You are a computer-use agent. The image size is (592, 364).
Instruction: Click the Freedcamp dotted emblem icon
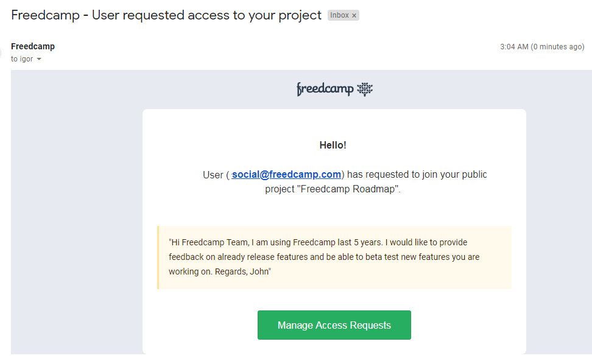tap(364, 89)
